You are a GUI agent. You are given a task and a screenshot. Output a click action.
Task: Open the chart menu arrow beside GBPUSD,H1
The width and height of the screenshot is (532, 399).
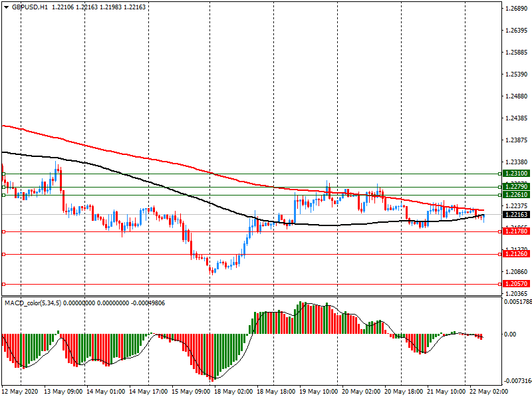pos(7,7)
